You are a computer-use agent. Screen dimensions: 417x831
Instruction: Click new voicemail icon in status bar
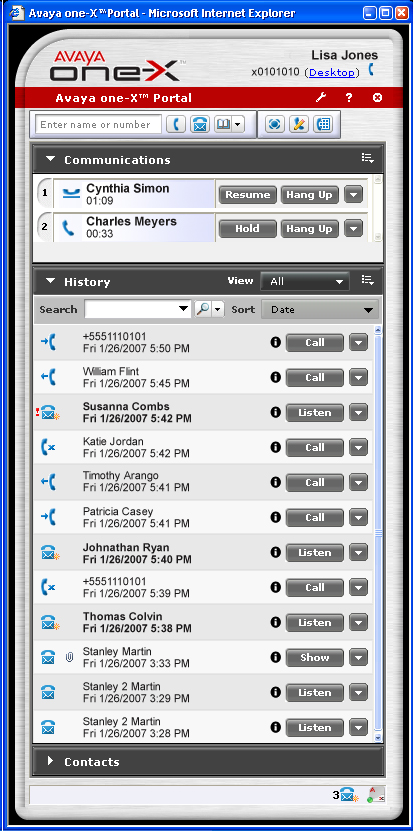coord(349,795)
